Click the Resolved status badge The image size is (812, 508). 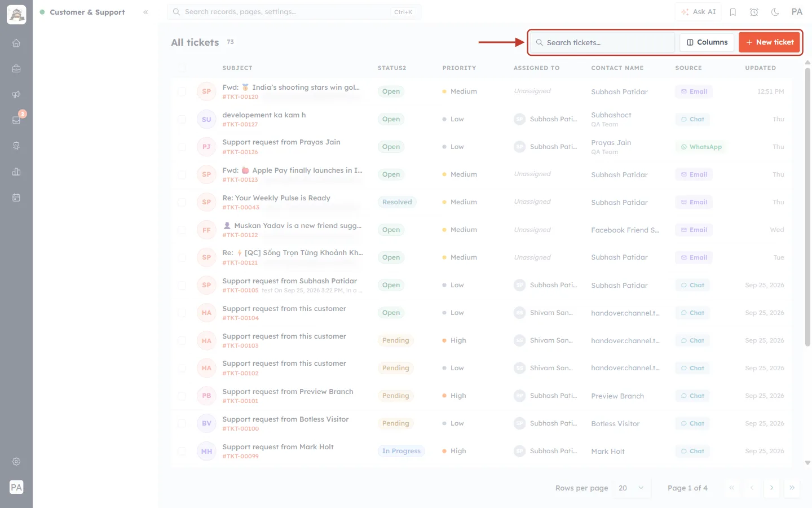coord(397,202)
